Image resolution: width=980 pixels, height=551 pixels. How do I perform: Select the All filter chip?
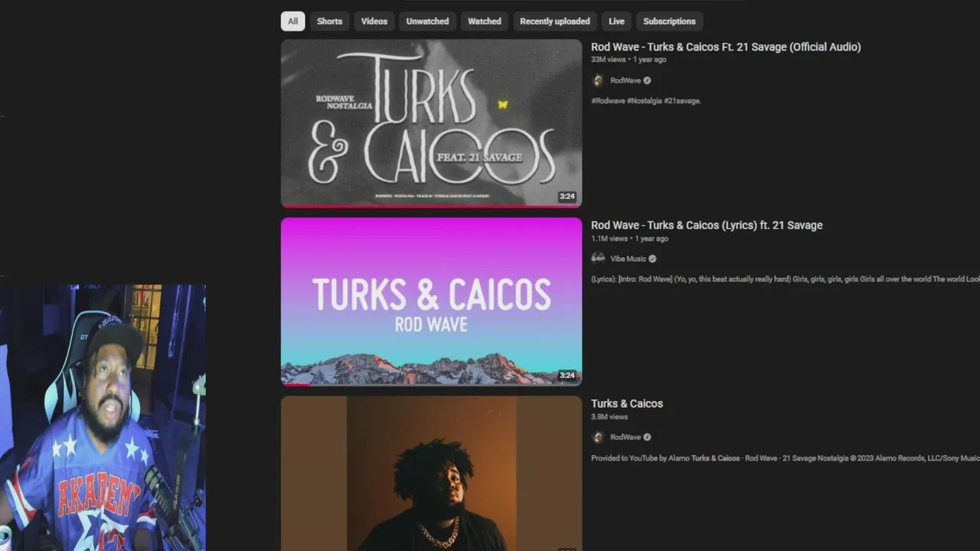coord(292,21)
